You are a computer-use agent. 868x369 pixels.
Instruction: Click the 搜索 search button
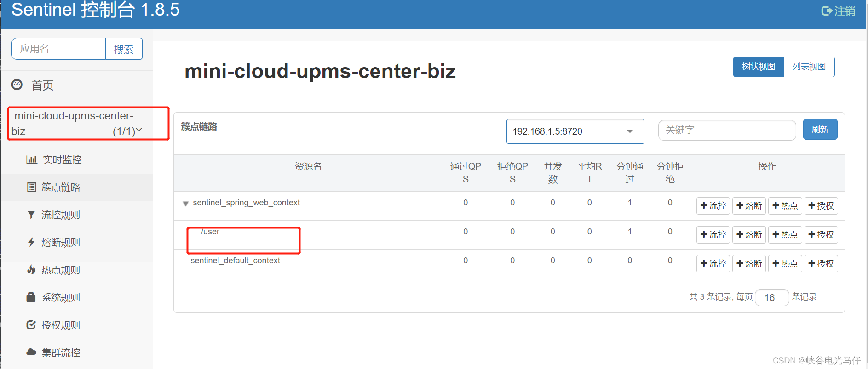click(124, 49)
